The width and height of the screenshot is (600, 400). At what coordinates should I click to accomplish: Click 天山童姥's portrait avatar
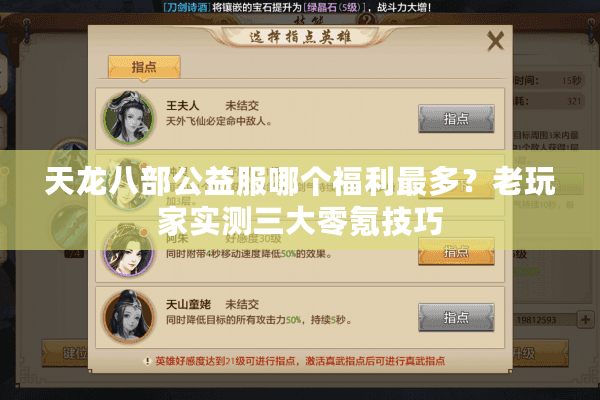tap(129, 317)
